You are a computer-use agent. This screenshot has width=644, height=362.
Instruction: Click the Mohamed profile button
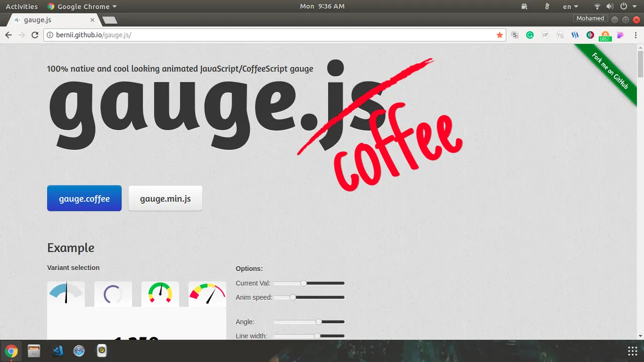coord(590,18)
